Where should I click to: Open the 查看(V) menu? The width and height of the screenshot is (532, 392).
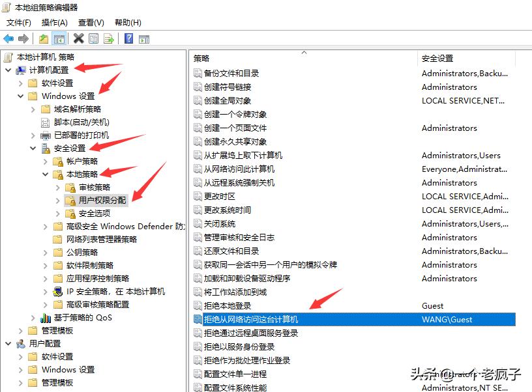(x=90, y=22)
